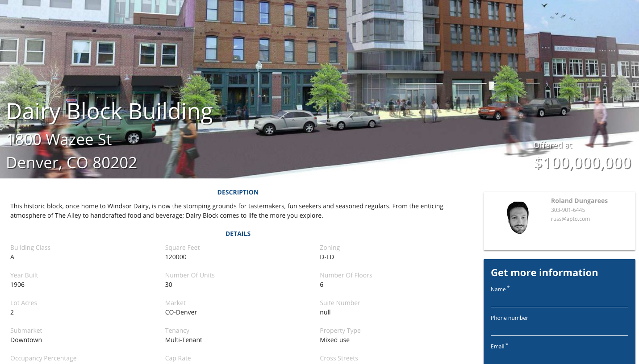639x364 pixels.
Task: Click the Year Built label
Action: coord(24,275)
